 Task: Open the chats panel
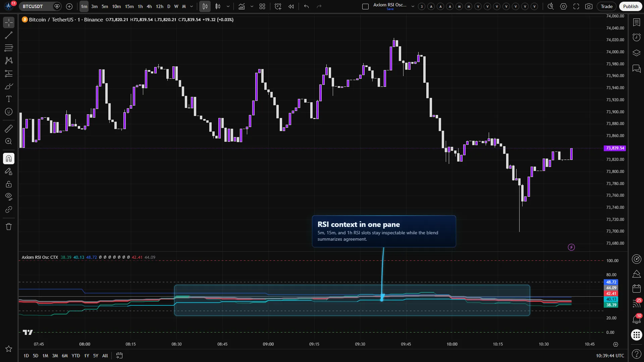[636, 69]
